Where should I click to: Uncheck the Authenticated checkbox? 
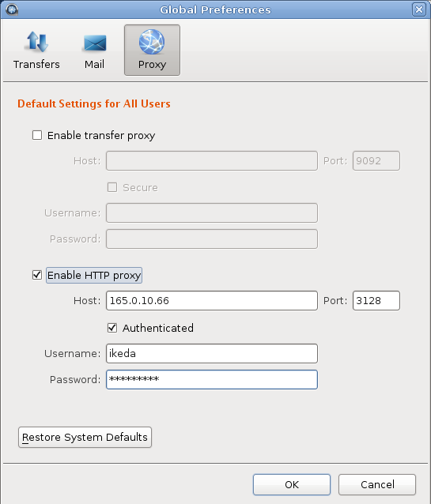coord(112,328)
